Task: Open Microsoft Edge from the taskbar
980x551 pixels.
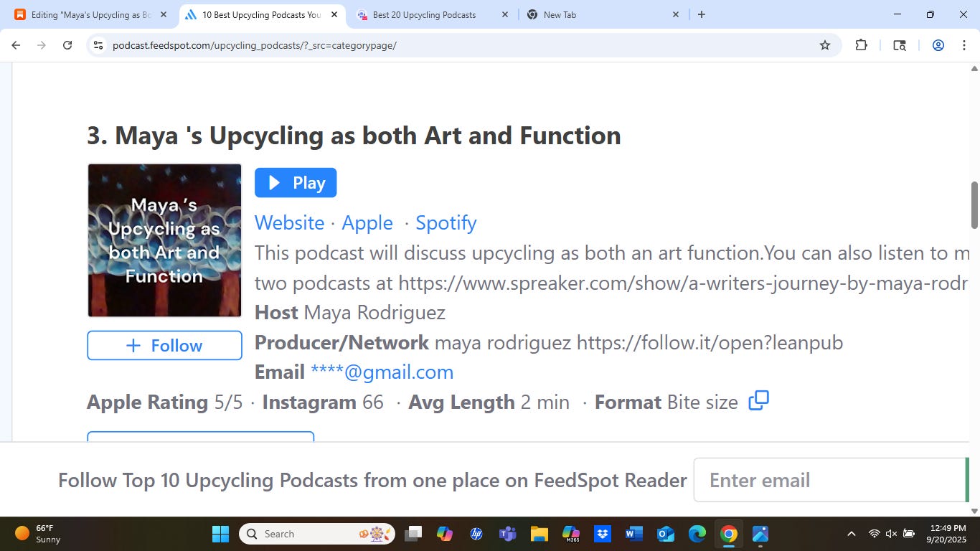Action: click(697, 534)
